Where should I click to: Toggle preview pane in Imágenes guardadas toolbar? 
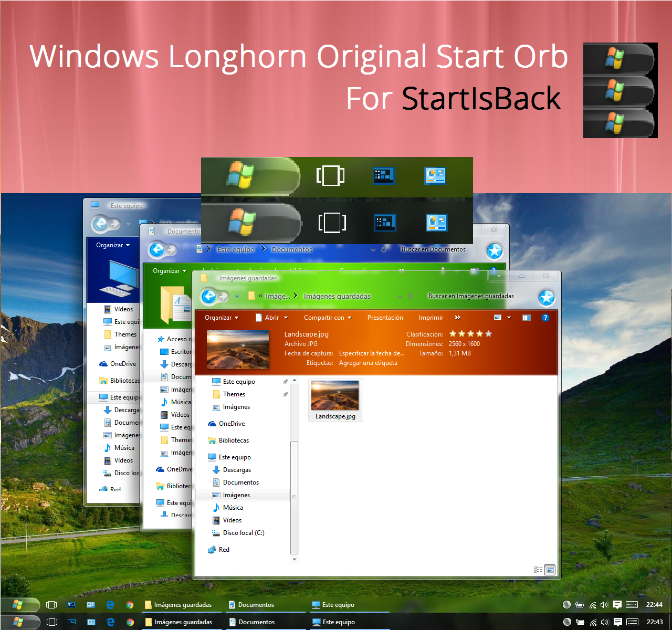(x=527, y=318)
